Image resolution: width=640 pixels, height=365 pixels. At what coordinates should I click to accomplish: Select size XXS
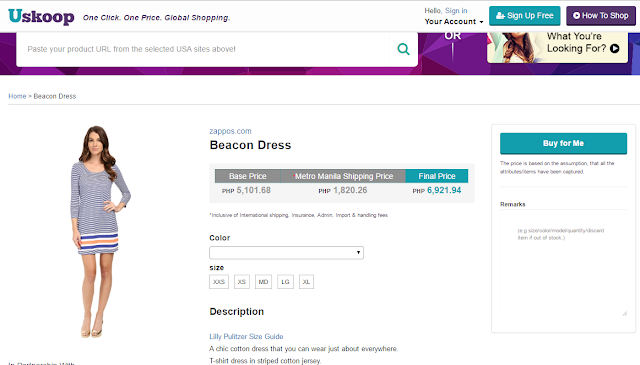219,282
